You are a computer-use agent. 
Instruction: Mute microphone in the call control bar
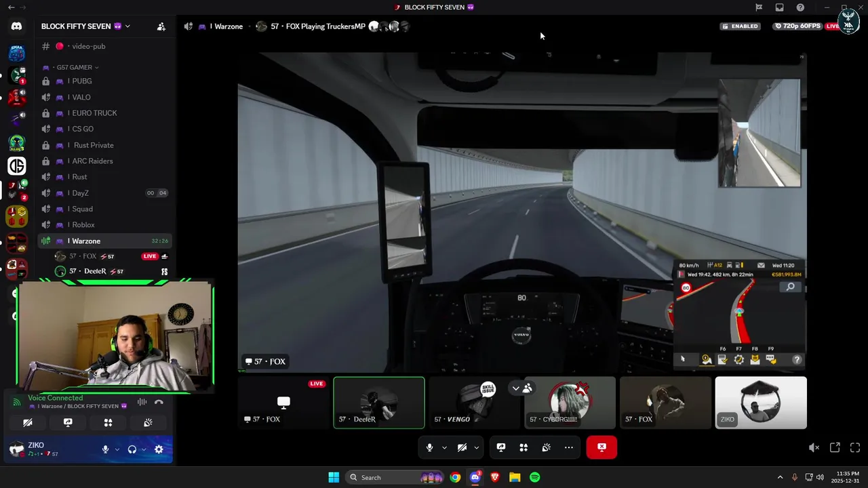click(x=429, y=447)
